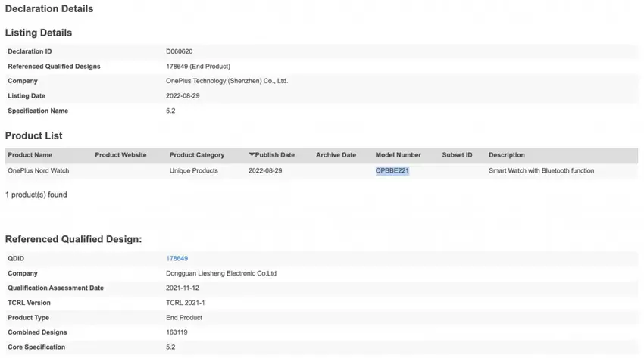Click the Listing Date value 2022-08-29
Viewport: 644px width, 358px height.
tap(183, 96)
